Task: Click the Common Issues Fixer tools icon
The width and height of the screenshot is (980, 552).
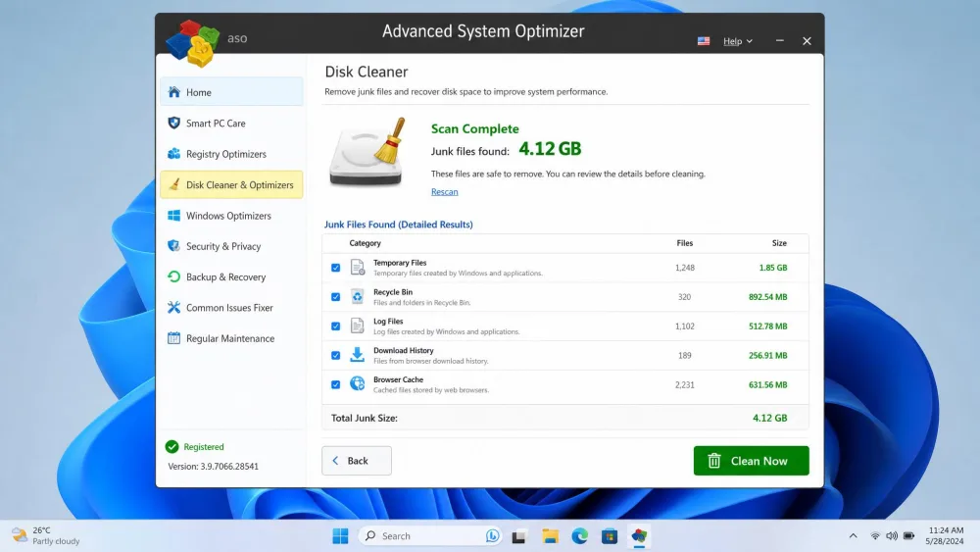Action: 173,308
